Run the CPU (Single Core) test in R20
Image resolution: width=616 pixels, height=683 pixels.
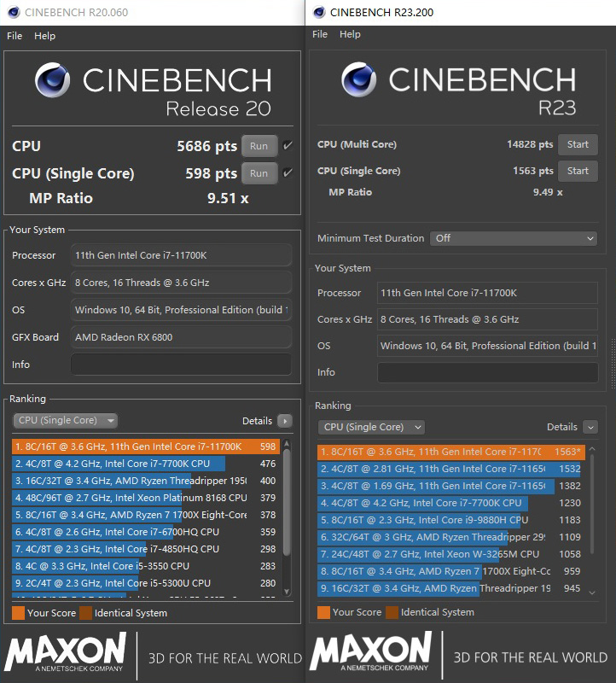point(259,173)
